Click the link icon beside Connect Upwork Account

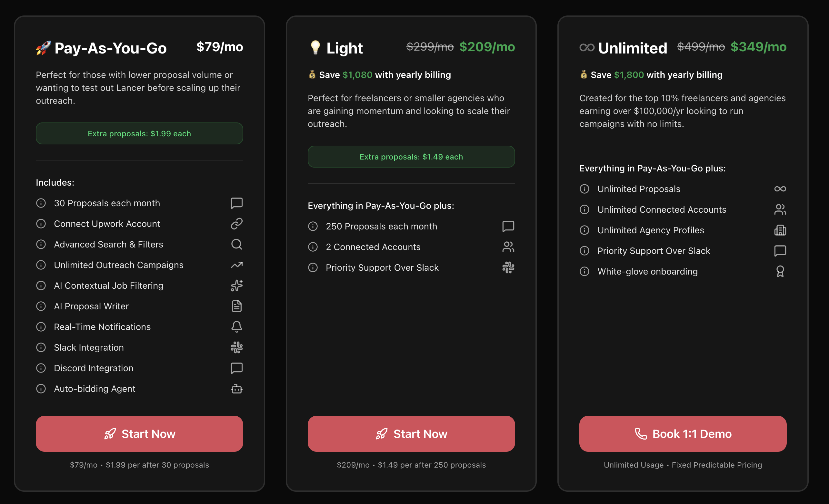[236, 224]
